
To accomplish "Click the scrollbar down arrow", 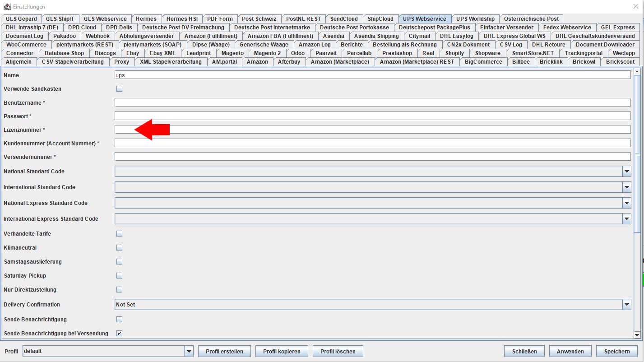I will [637, 334].
